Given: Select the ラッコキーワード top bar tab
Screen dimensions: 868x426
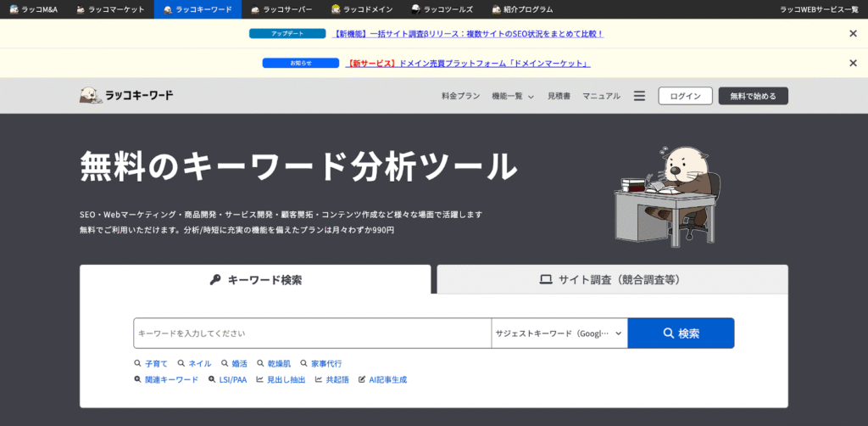Looking at the screenshot, I should (198, 9).
